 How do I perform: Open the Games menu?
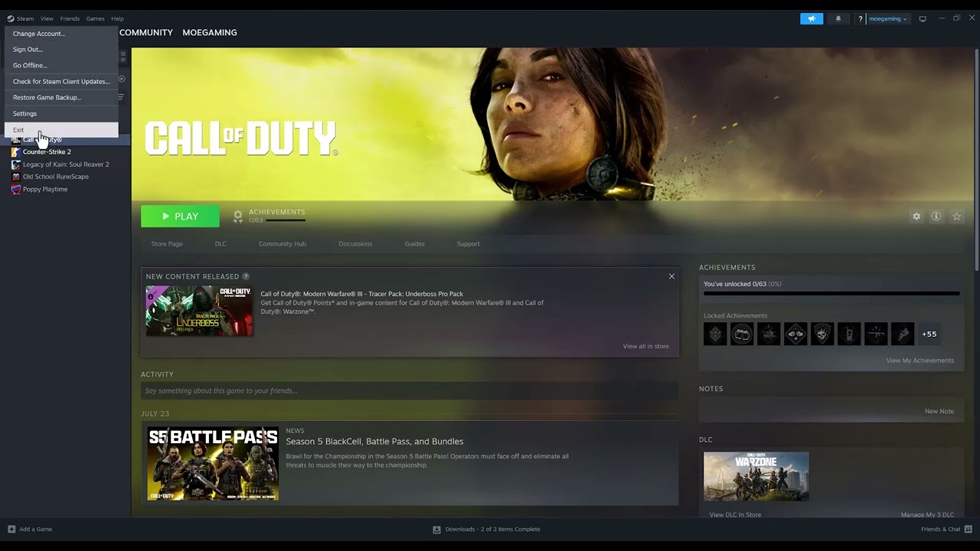point(95,18)
